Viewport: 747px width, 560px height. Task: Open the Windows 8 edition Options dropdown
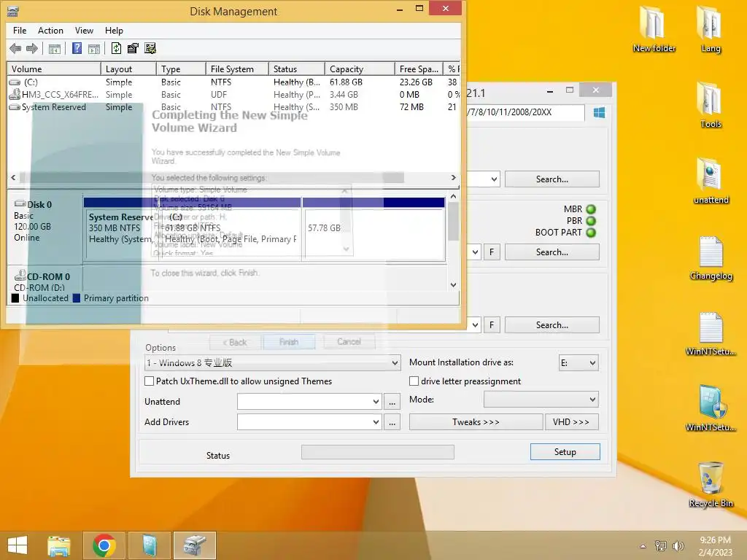pyautogui.click(x=273, y=363)
